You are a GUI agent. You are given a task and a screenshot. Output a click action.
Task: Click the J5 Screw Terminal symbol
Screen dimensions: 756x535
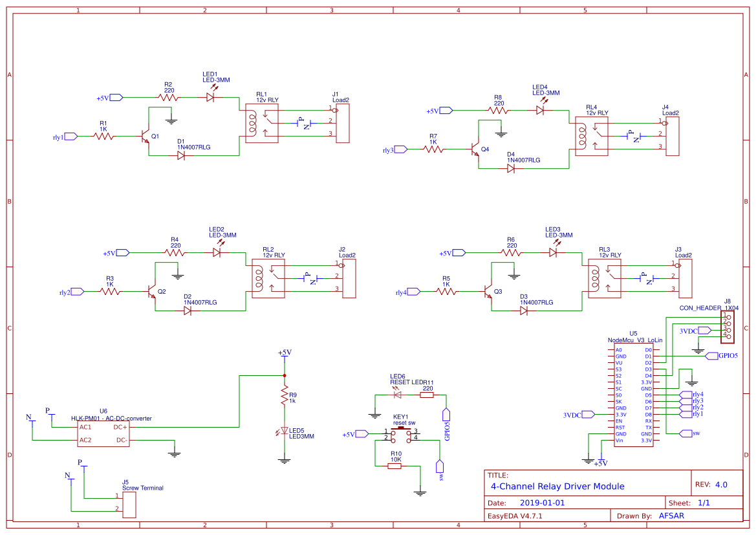click(129, 503)
